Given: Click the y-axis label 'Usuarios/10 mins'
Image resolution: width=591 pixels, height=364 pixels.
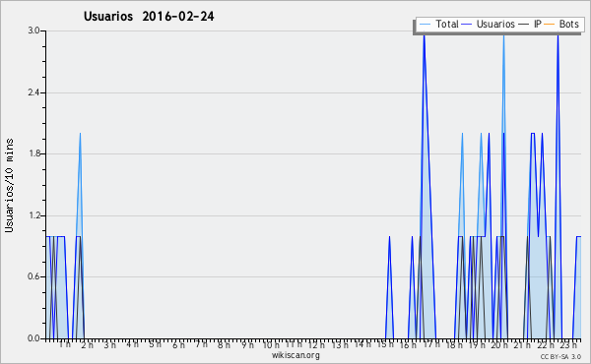Looking at the screenshot, I should [x=9, y=185].
